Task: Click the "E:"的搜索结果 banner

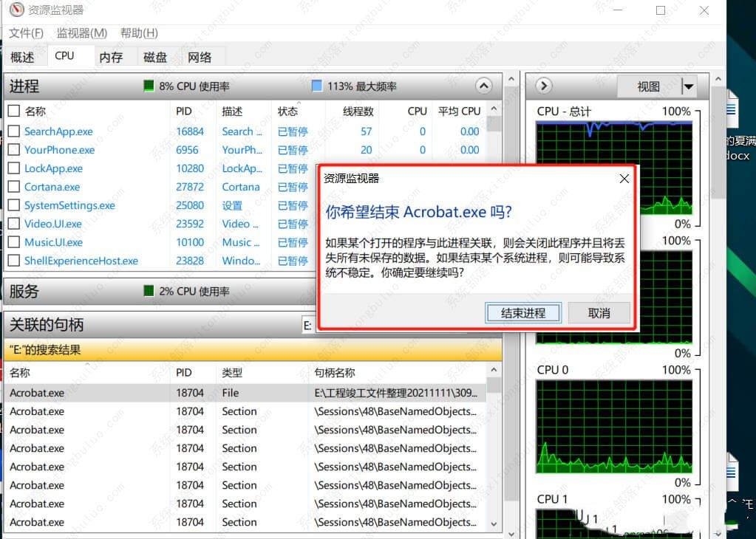Action: tap(253, 350)
